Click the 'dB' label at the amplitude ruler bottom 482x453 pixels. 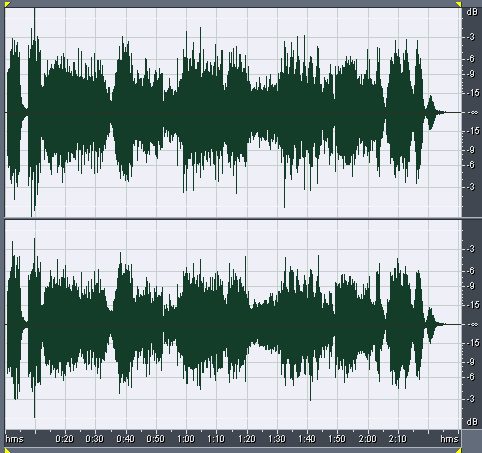[472, 422]
